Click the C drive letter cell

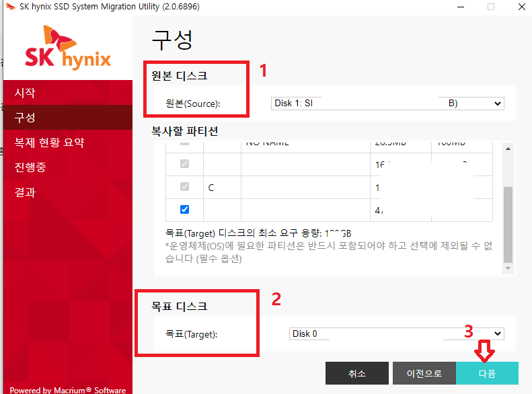coord(222,188)
